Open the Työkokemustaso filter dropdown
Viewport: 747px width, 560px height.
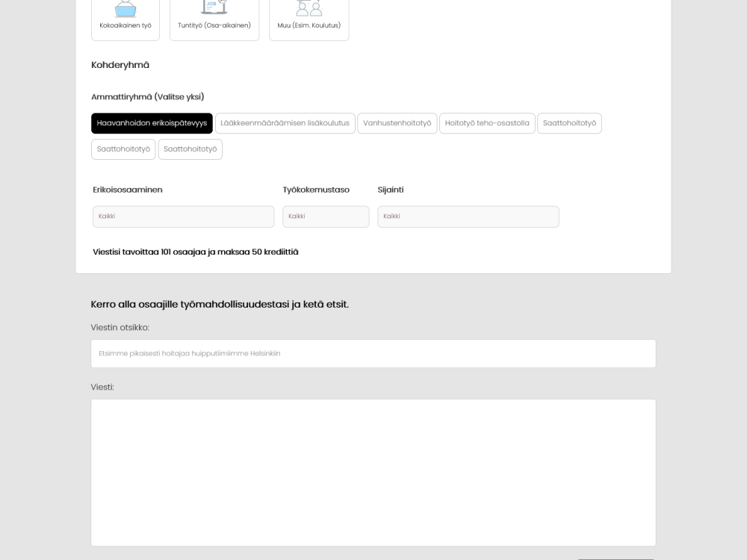tap(326, 217)
